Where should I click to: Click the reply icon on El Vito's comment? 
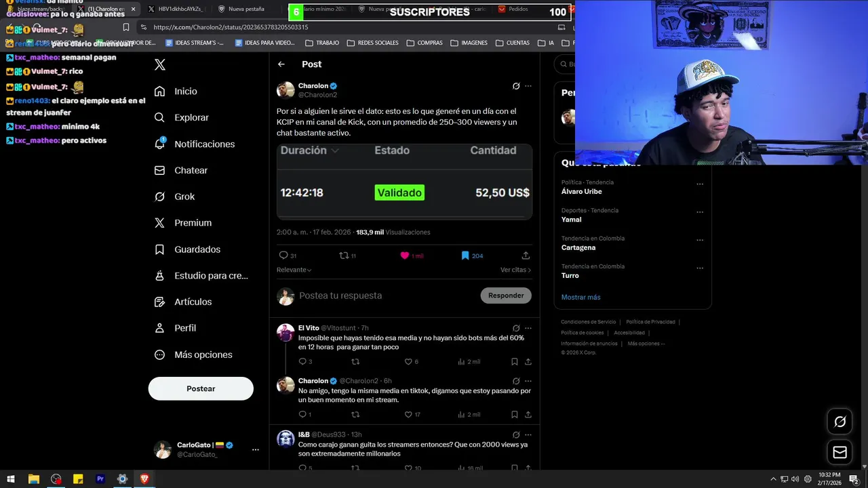[302, 361]
